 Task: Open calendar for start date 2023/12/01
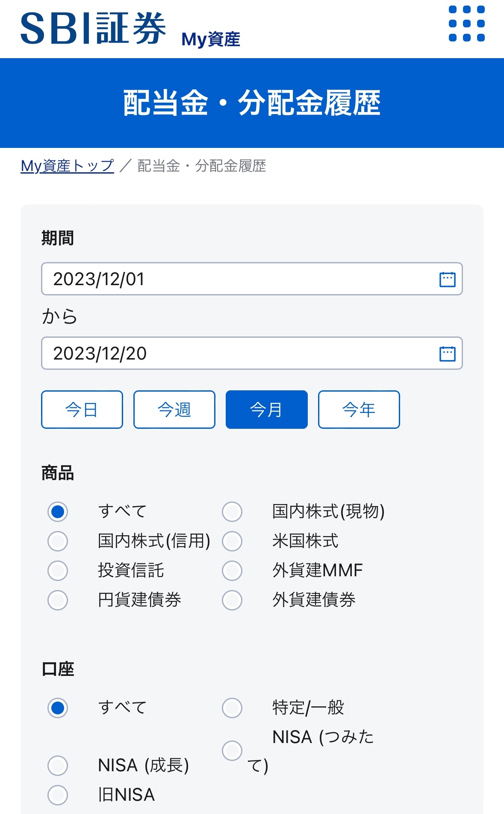[447, 279]
